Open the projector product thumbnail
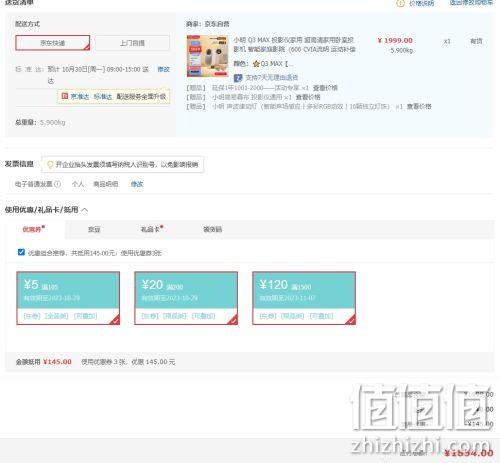This screenshot has width=500, height=463. 207,56
